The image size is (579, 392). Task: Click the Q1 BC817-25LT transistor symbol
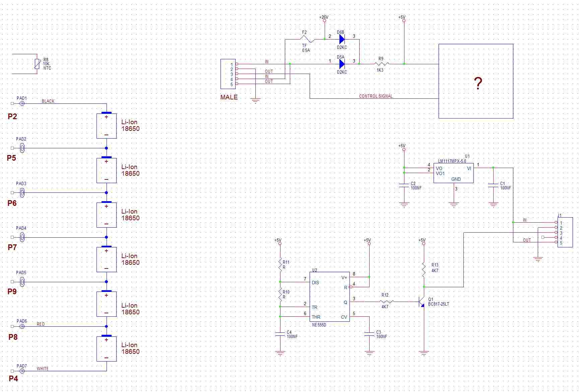coord(422,302)
